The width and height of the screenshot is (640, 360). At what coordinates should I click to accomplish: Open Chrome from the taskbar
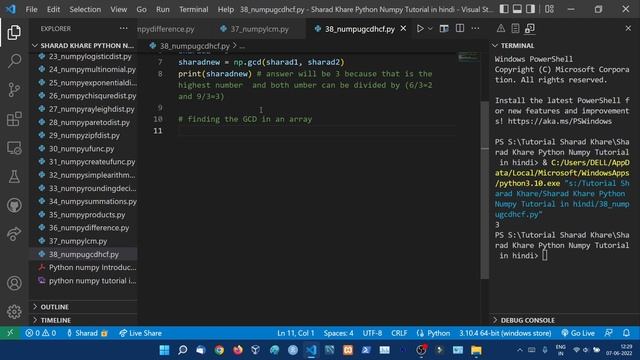coord(219,350)
